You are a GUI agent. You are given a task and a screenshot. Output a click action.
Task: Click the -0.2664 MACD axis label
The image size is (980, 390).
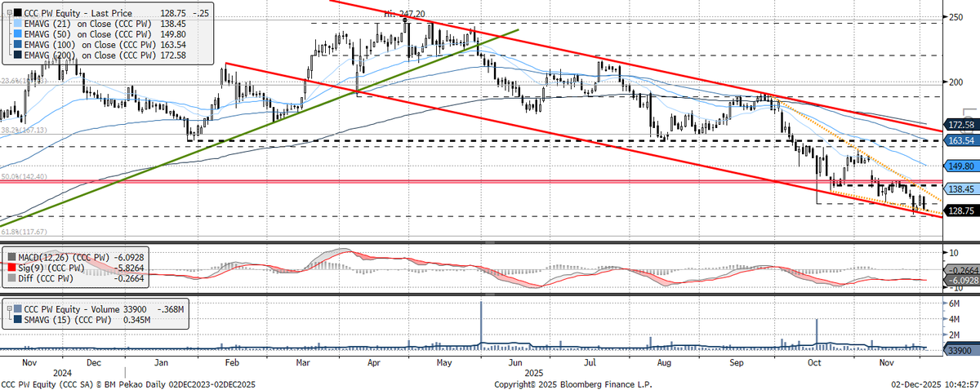(960, 271)
